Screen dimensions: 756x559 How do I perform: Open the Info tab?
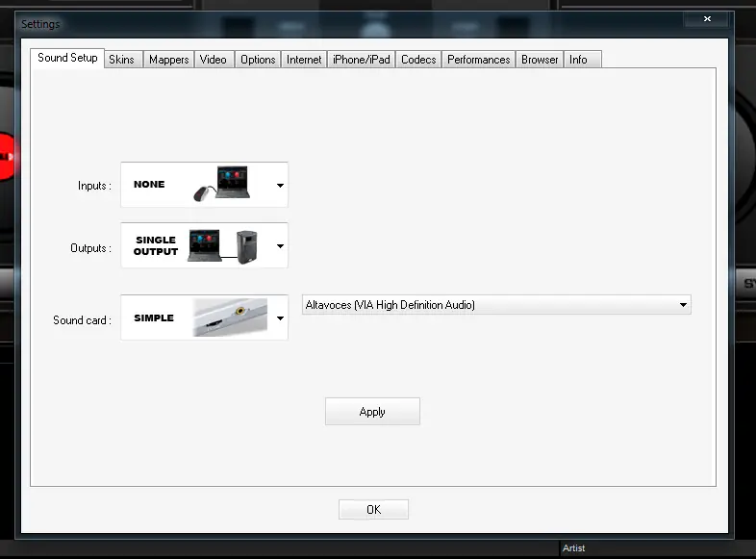coord(582,60)
